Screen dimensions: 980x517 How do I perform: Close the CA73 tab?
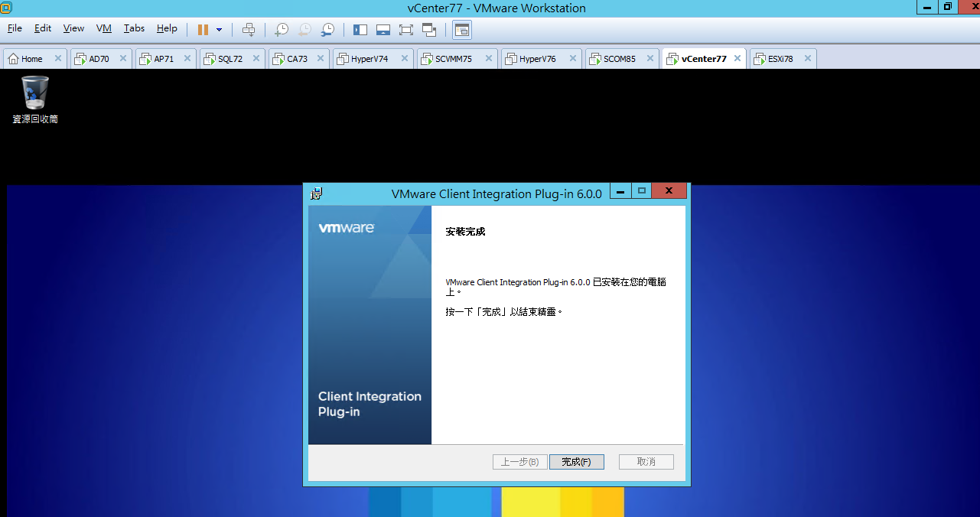coord(320,58)
